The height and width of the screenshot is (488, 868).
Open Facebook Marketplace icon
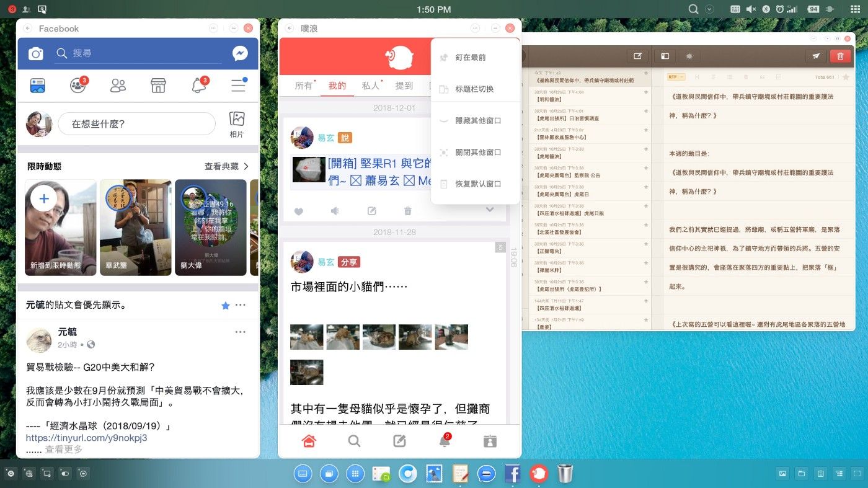point(158,86)
